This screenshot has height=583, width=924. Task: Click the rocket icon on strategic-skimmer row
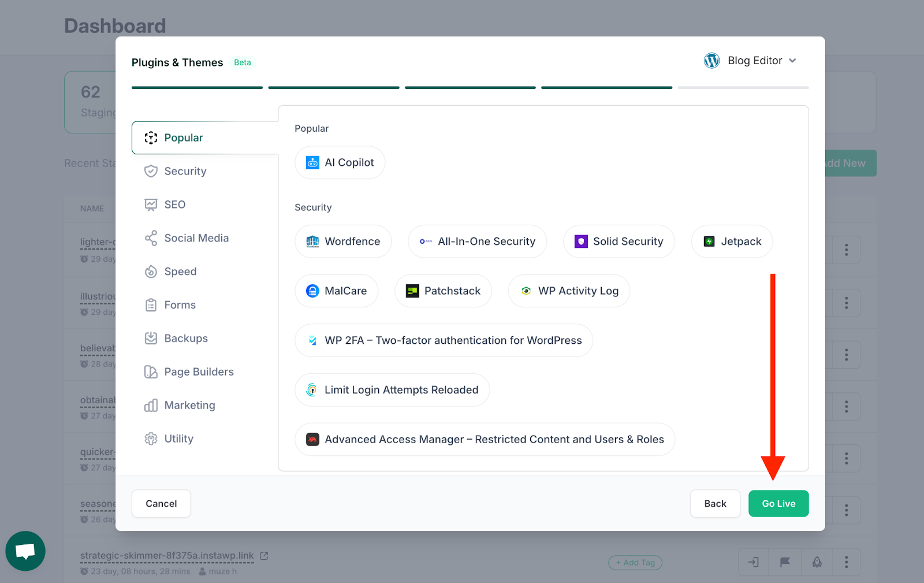[817, 562]
